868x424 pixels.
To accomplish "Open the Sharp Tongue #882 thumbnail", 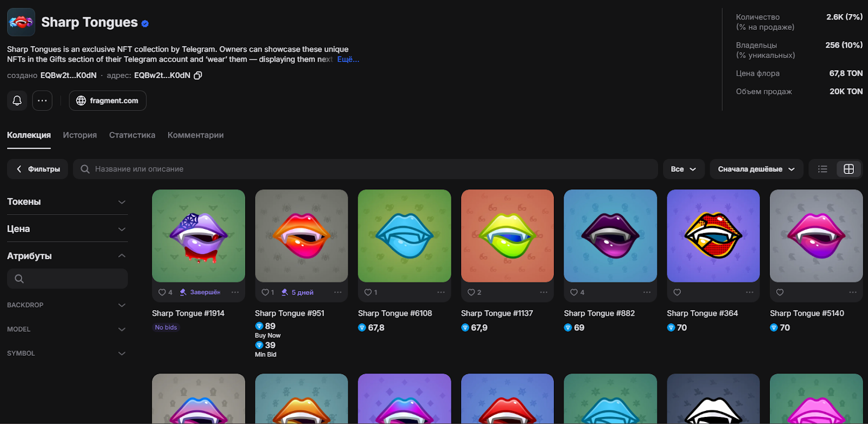I will pyautogui.click(x=610, y=236).
